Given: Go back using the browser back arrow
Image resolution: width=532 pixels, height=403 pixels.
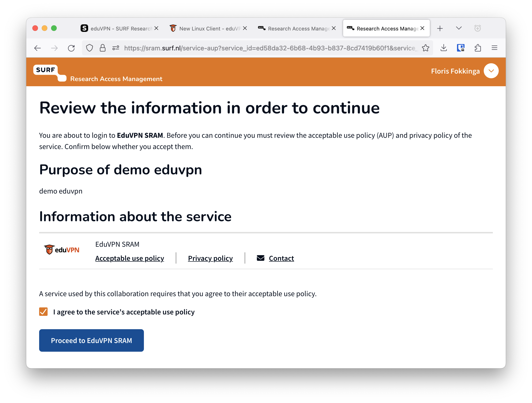Looking at the screenshot, I should (37, 48).
